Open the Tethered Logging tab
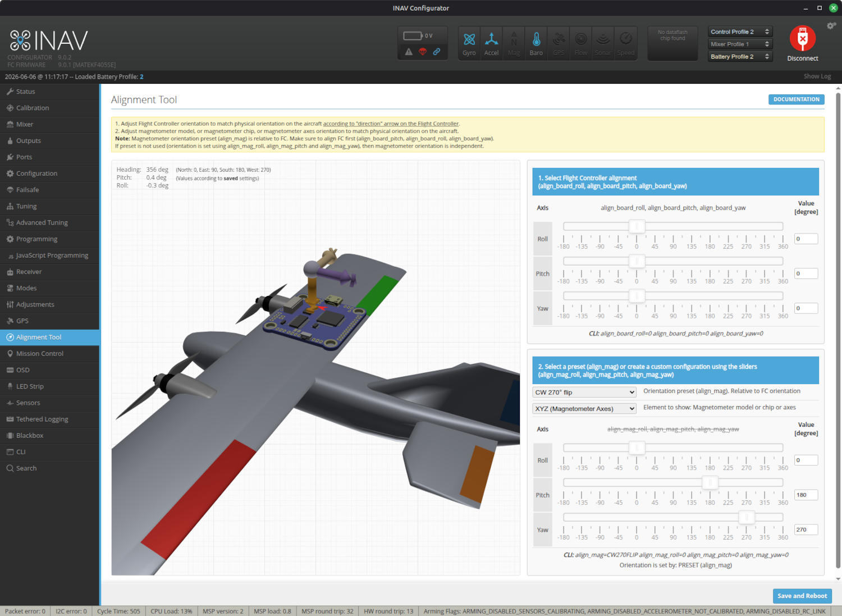842x616 pixels. tap(49, 419)
